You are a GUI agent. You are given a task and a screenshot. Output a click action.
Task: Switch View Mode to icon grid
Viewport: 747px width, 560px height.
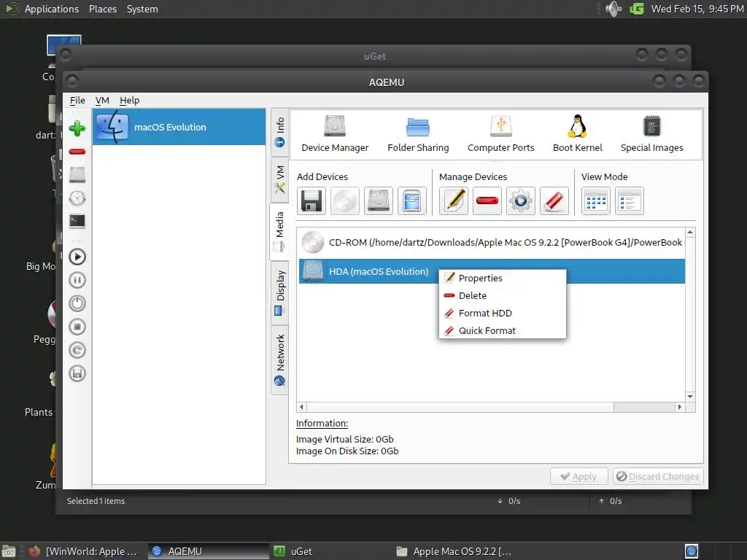tap(596, 201)
